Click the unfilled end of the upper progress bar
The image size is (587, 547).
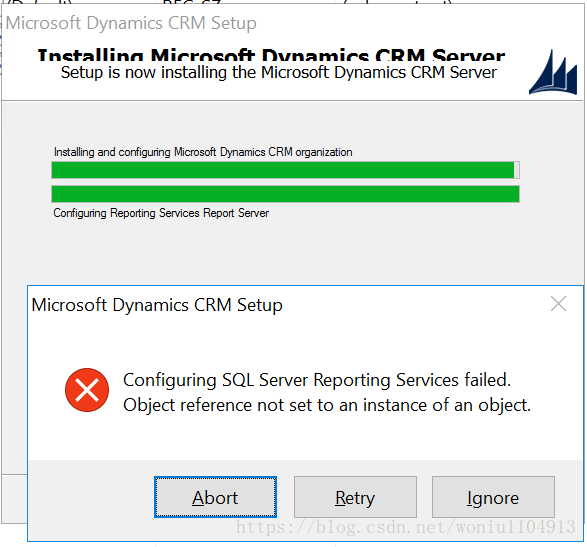[x=517, y=170]
